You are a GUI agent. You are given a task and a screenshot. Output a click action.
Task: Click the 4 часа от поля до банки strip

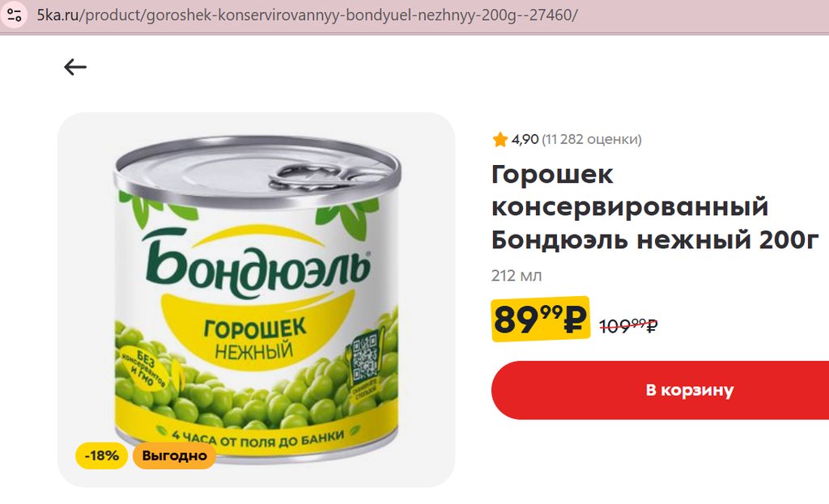(x=258, y=438)
